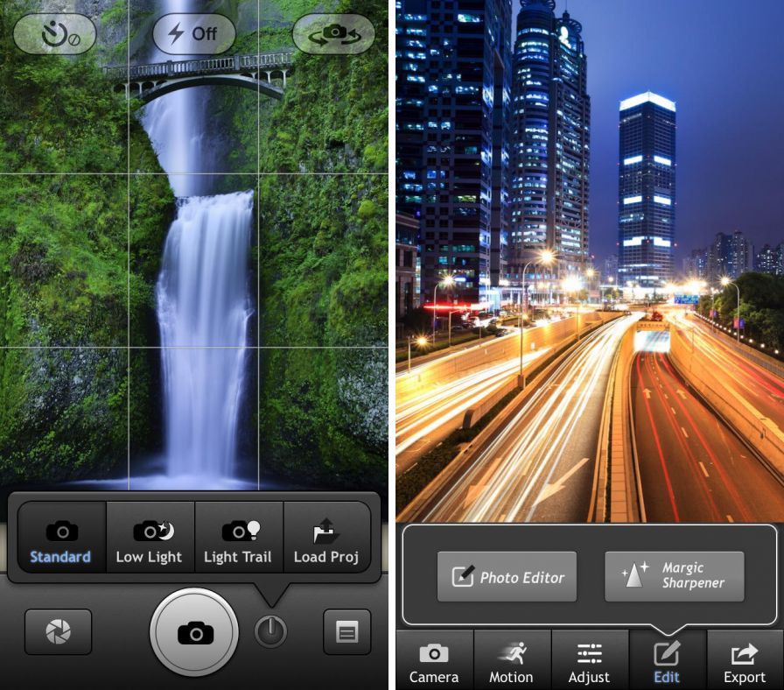Open the list menu icon bottom-right
Image resolution: width=784 pixels, height=690 pixels.
(x=346, y=631)
